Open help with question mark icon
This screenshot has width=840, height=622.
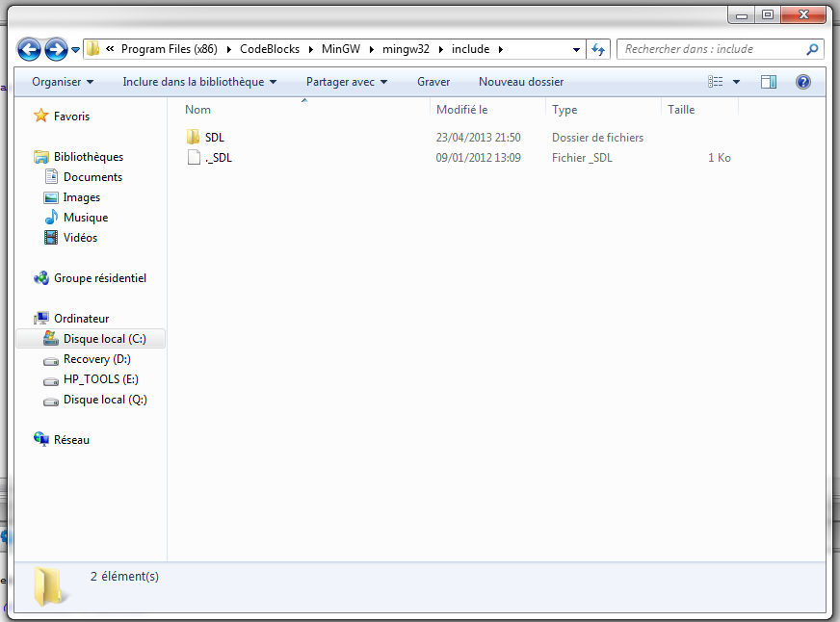tap(803, 82)
